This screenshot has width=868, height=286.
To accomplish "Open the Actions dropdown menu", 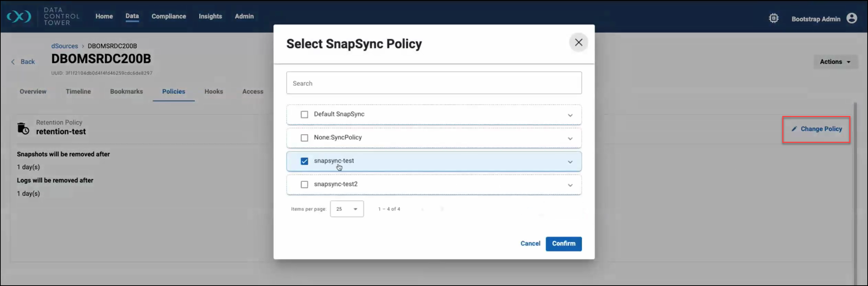I will 835,62.
